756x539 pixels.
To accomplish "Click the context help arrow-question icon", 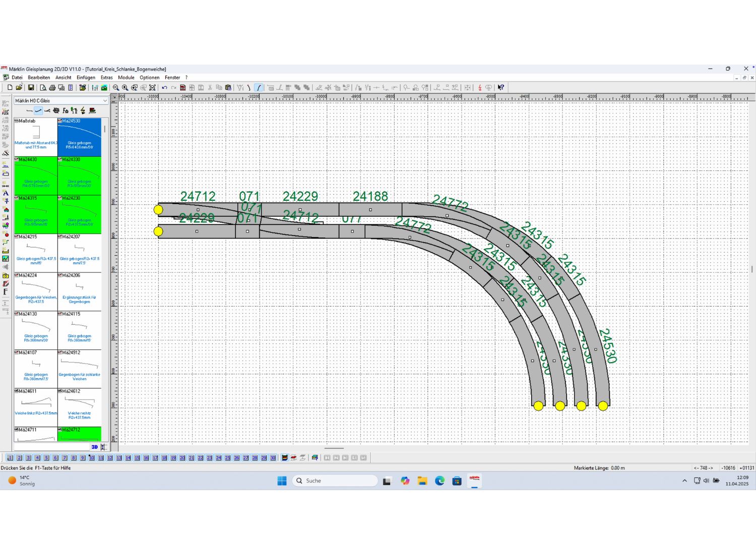I will click(500, 88).
